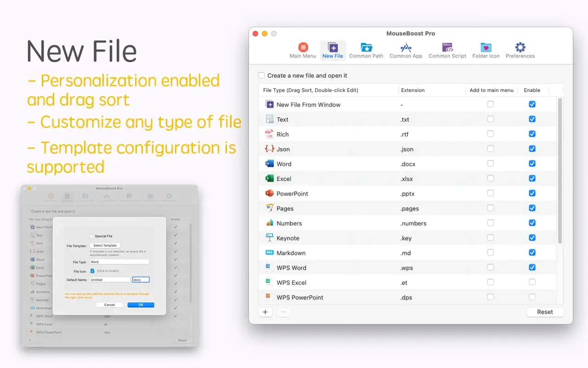Click the Reset button

coord(545,312)
